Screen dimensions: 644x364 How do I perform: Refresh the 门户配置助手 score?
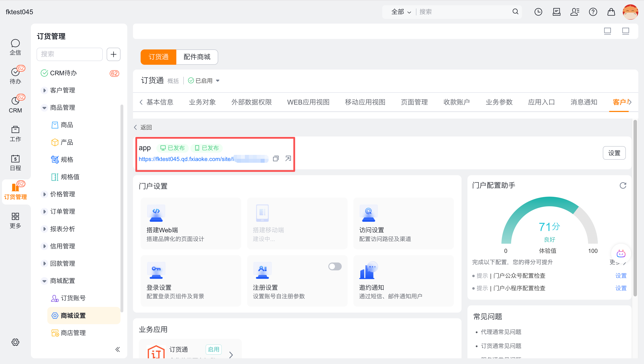coord(623,185)
